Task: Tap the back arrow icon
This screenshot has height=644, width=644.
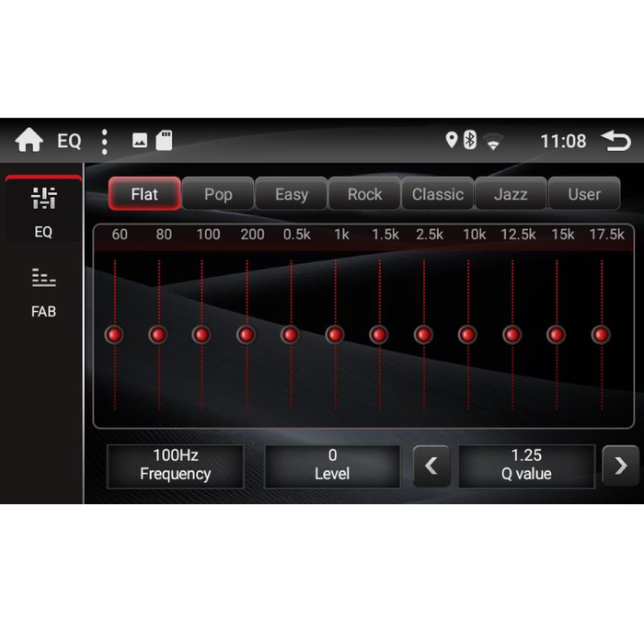Action: (615, 141)
